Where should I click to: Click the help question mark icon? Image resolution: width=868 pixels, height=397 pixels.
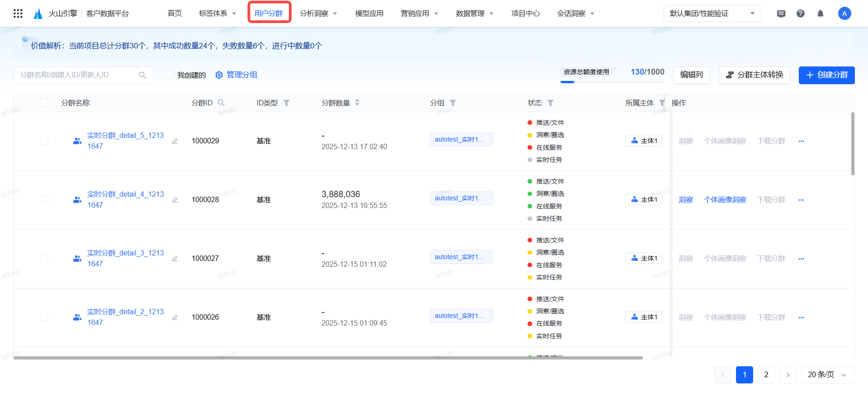800,14
